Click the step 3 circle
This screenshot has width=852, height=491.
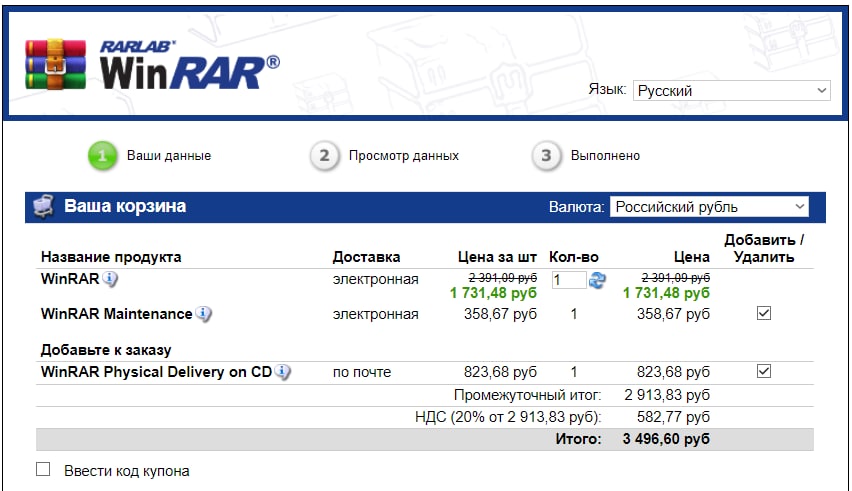click(x=546, y=156)
